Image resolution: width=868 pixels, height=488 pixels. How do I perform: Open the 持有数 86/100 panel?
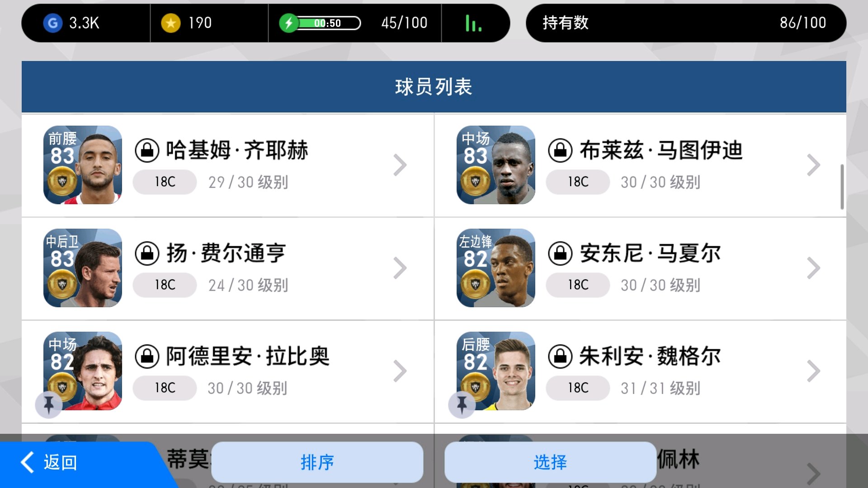(x=686, y=23)
